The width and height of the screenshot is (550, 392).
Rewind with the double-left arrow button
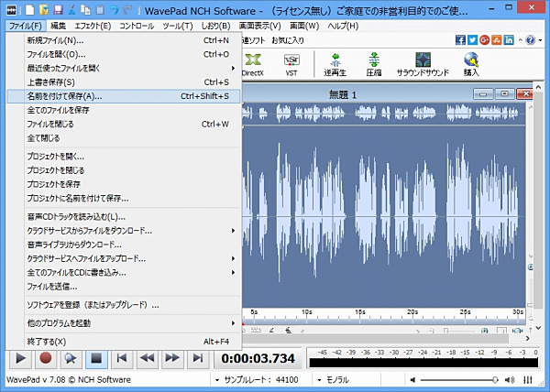coord(147,358)
